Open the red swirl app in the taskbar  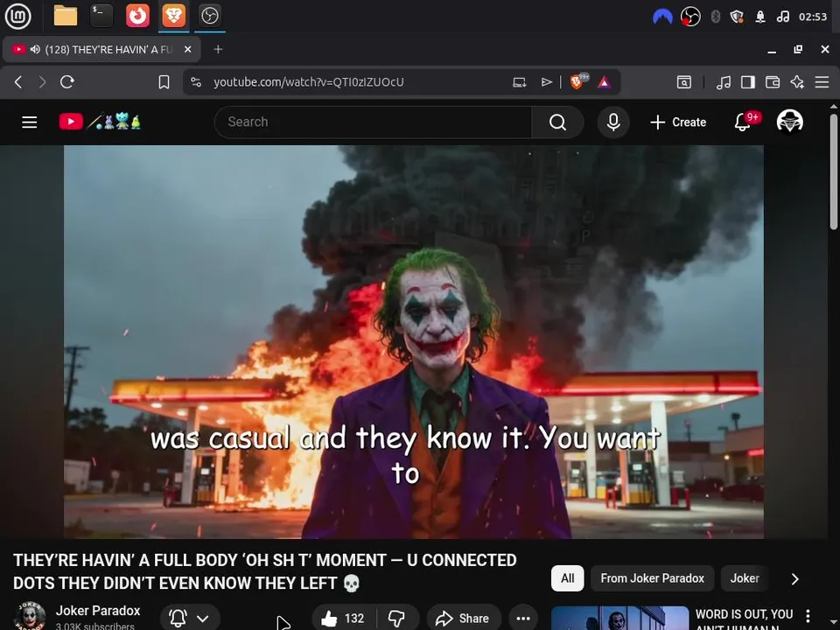click(137, 16)
